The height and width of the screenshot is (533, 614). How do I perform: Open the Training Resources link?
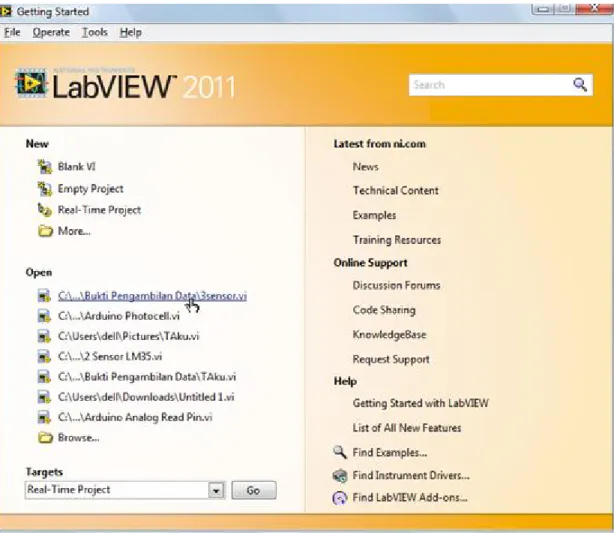[x=397, y=240]
